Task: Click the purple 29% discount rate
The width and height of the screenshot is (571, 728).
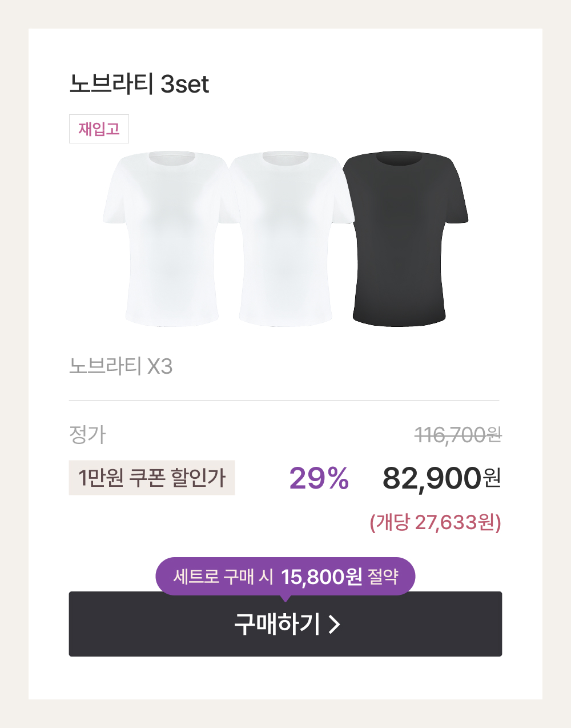Action: coord(319,478)
